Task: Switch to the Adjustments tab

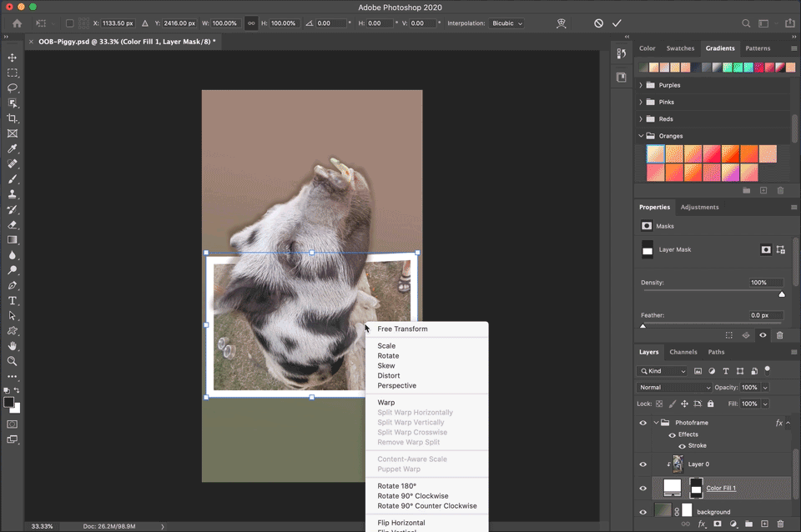Action: (x=700, y=207)
